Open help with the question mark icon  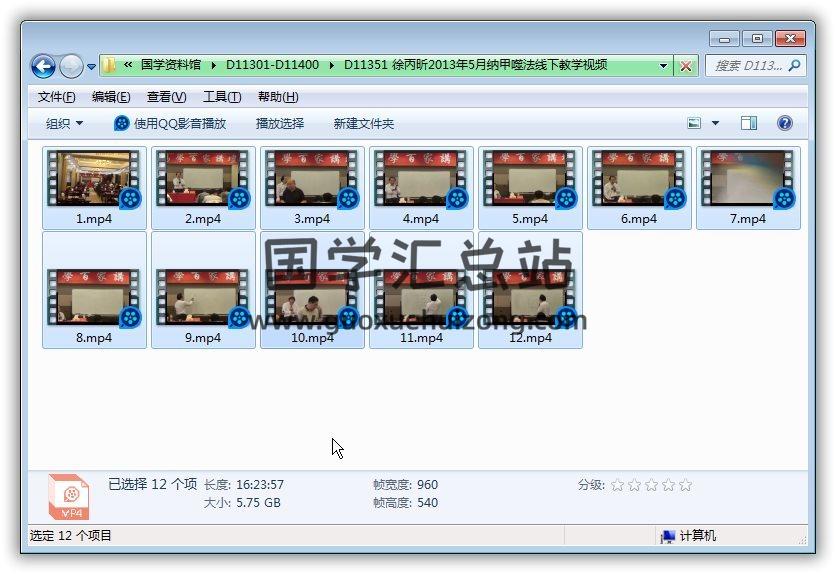(784, 124)
